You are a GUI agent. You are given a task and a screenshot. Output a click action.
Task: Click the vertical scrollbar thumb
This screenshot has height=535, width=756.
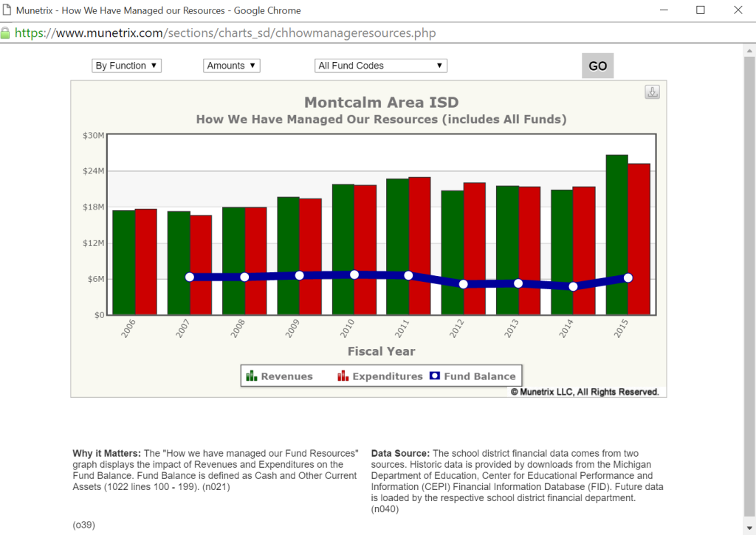(x=750, y=287)
